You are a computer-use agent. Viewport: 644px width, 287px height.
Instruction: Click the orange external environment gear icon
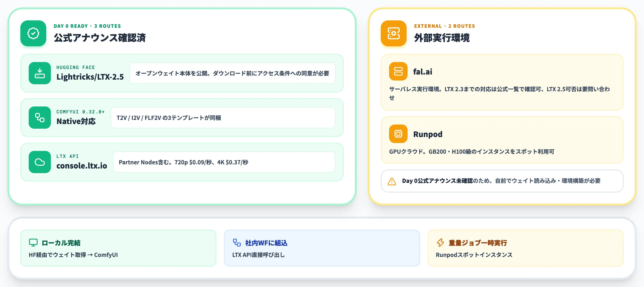393,33
